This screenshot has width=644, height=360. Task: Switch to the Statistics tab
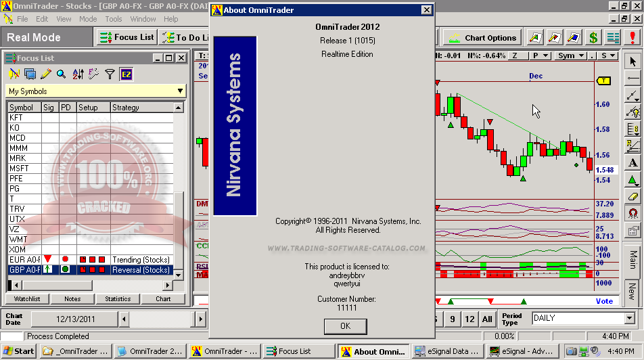point(118,298)
